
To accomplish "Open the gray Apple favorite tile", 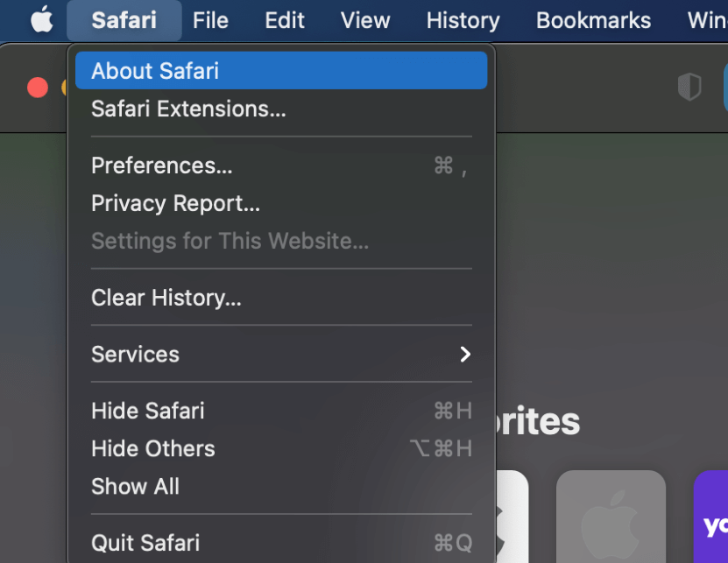I will pos(611,517).
